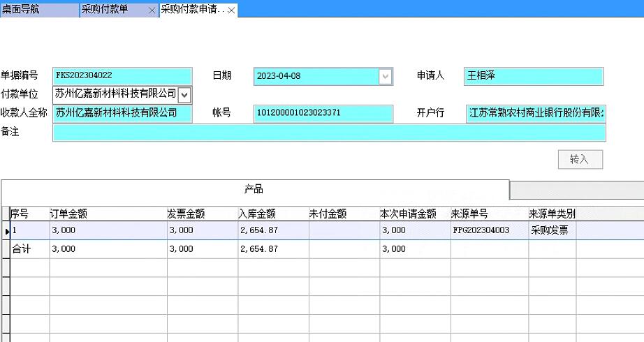Click the row 1 selector arrow
This screenshot has height=342, width=644.
point(7,230)
